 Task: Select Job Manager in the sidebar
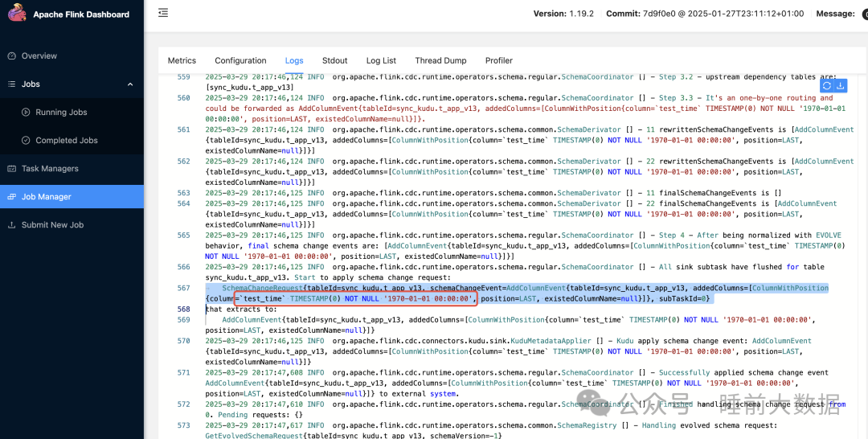click(72, 196)
